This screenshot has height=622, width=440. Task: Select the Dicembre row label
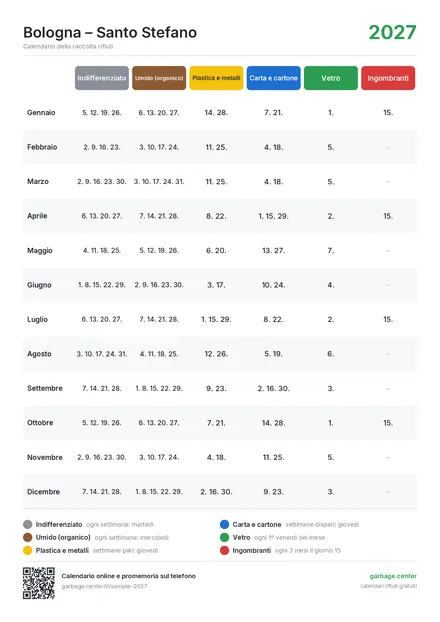(43, 492)
